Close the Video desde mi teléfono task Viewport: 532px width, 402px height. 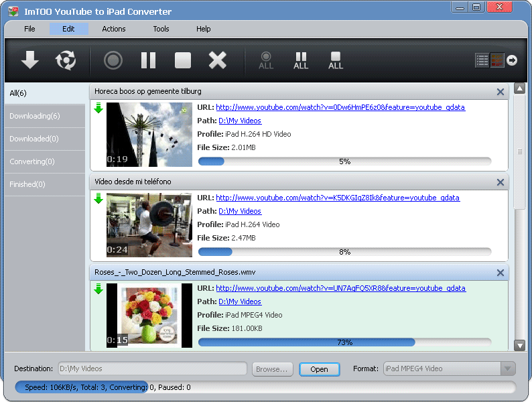500,182
